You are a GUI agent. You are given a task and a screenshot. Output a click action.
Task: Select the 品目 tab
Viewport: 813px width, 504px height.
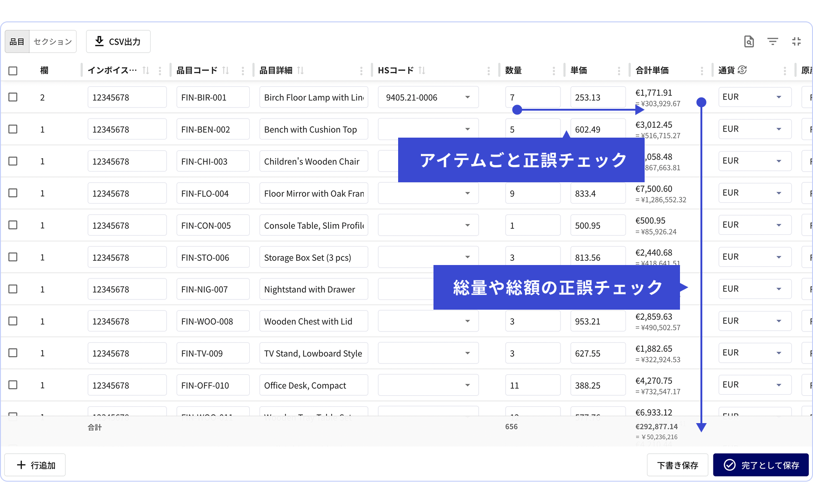(17, 41)
